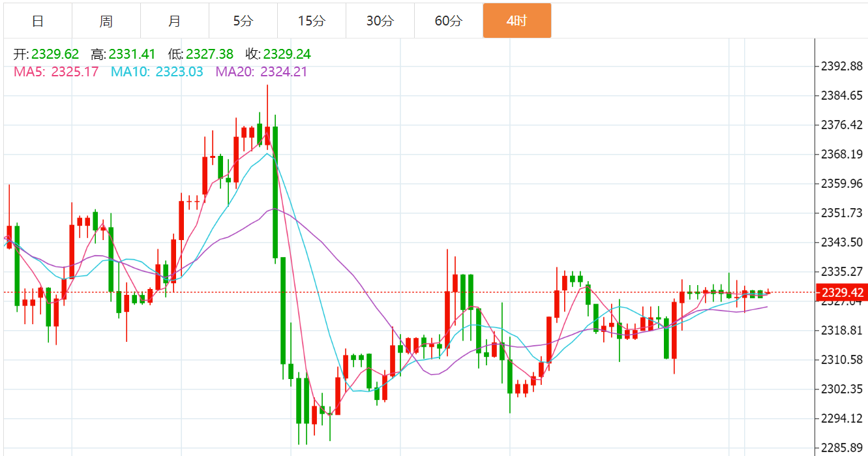Click the MA5 value 2325.17

75,72
